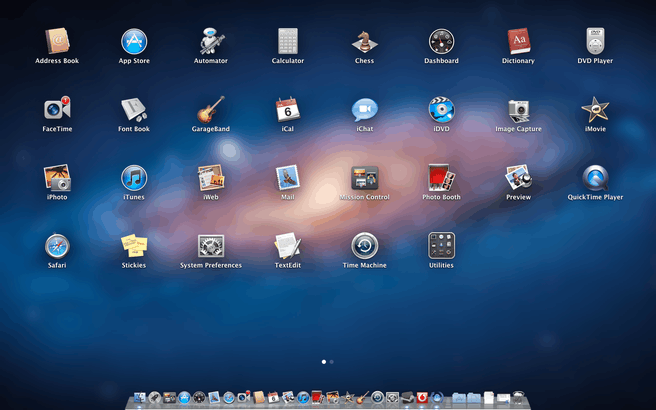
Task: Open Safari from the Launchpad grid
Action: click(57, 246)
